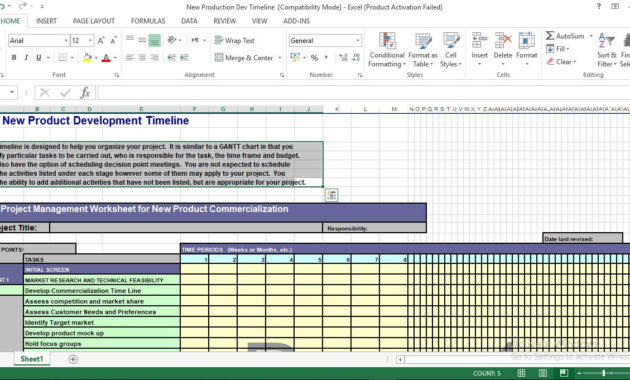Open Sort & Filter menu
The image size is (630, 380).
coord(607,50)
